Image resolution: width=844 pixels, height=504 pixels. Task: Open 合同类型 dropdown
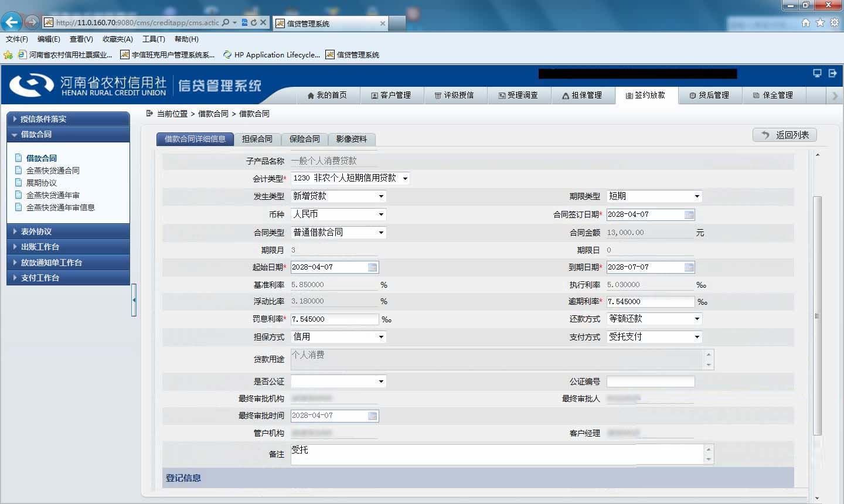coord(338,233)
